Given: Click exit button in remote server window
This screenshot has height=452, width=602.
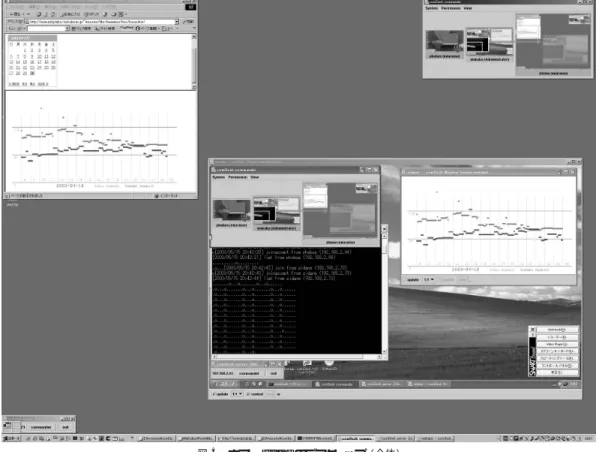Looking at the screenshot, I should click(273, 373).
